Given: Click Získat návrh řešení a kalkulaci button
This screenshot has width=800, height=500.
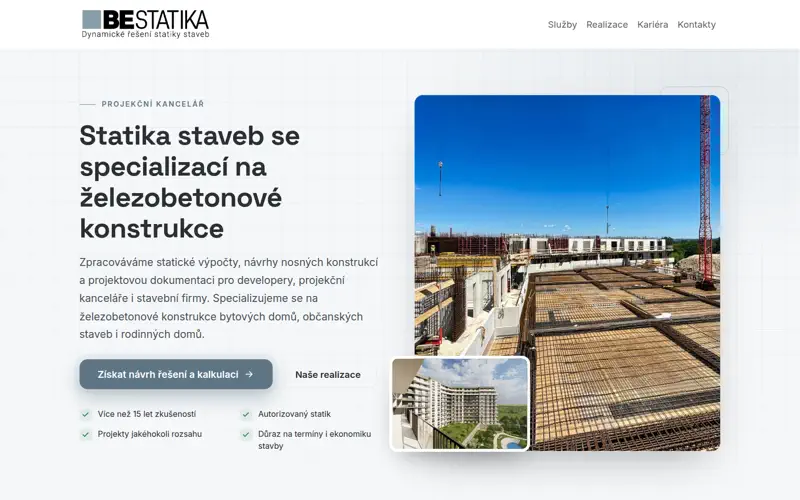Looking at the screenshot, I should click(x=176, y=374).
